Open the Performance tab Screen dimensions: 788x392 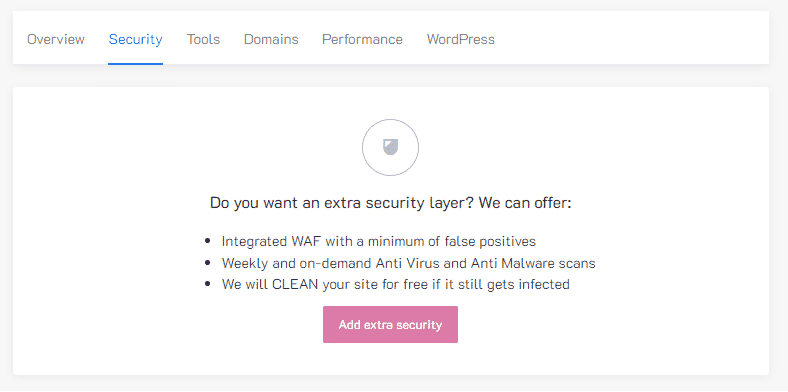(362, 39)
